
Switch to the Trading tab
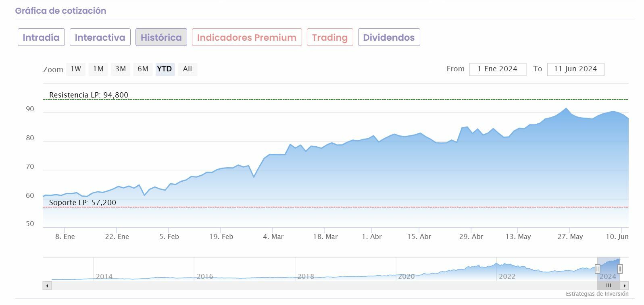coord(329,37)
